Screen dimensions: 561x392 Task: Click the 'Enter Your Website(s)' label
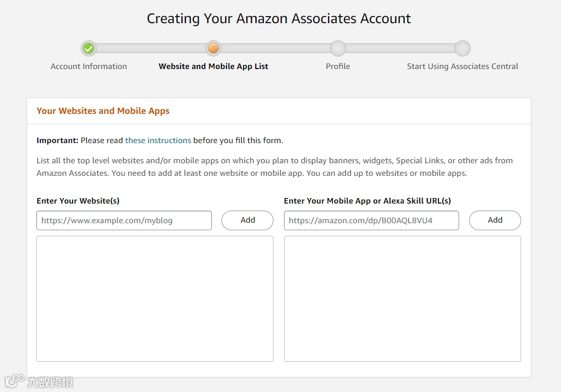[x=78, y=201]
